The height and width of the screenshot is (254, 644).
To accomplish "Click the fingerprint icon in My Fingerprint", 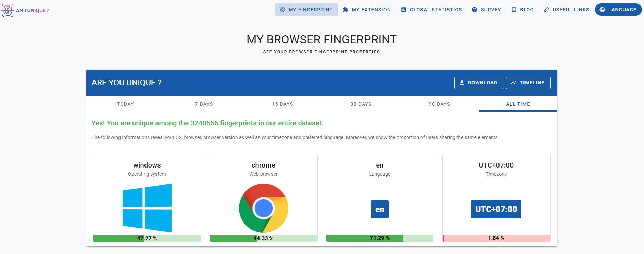I will tap(282, 10).
